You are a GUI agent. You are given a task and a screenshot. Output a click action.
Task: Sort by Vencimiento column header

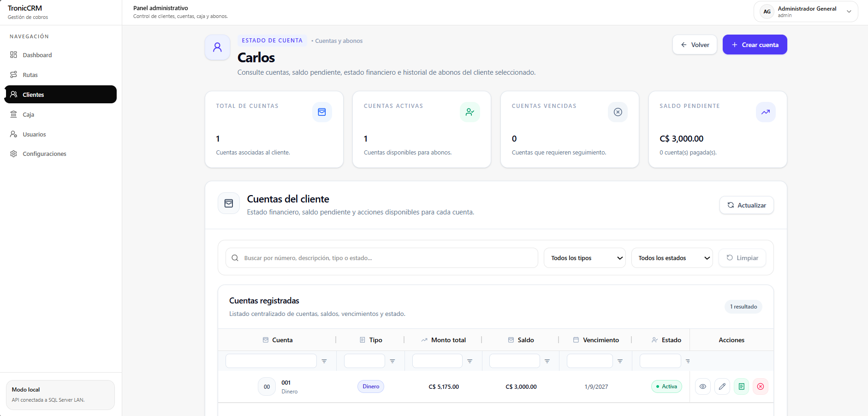(x=596, y=340)
